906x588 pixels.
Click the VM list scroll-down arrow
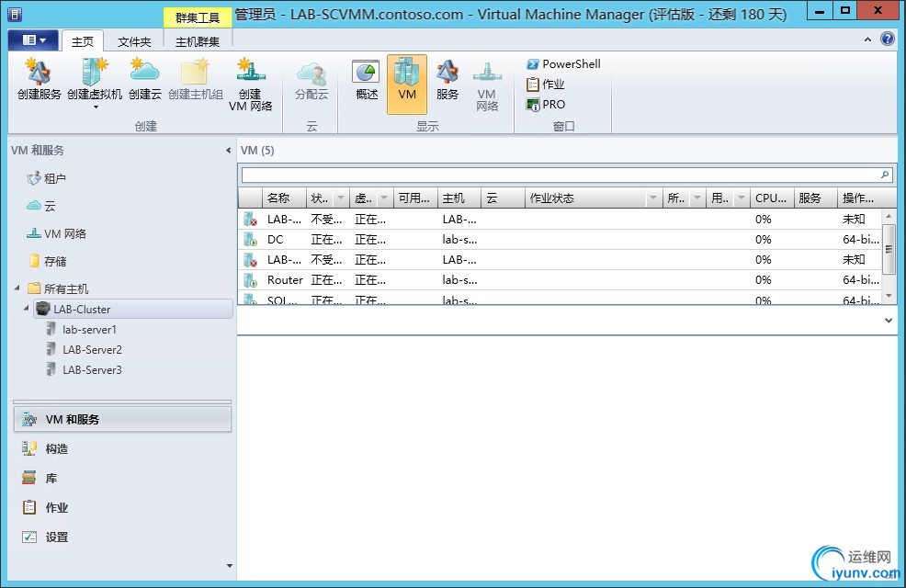point(889,297)
